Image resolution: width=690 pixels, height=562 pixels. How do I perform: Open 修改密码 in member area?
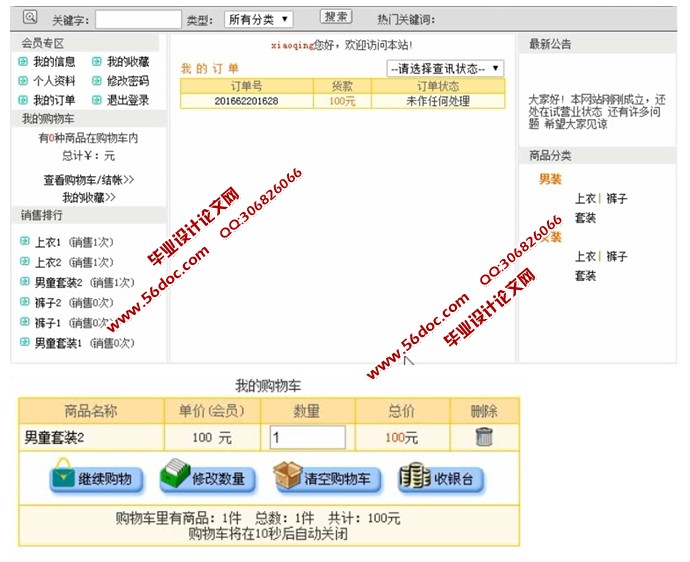tap(128, 81)
